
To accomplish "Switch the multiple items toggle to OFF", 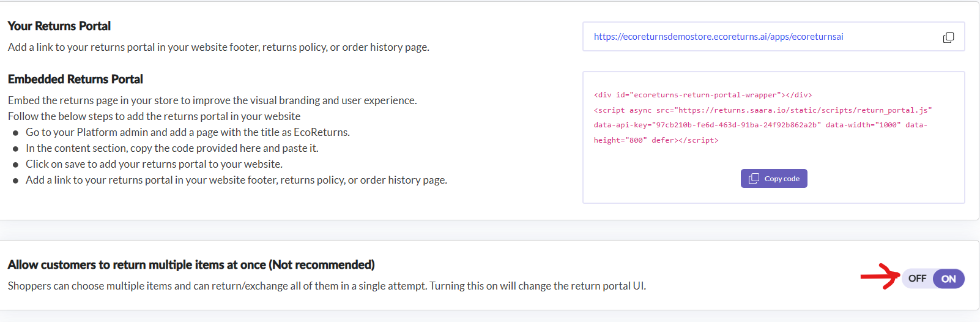I will 916,279.
